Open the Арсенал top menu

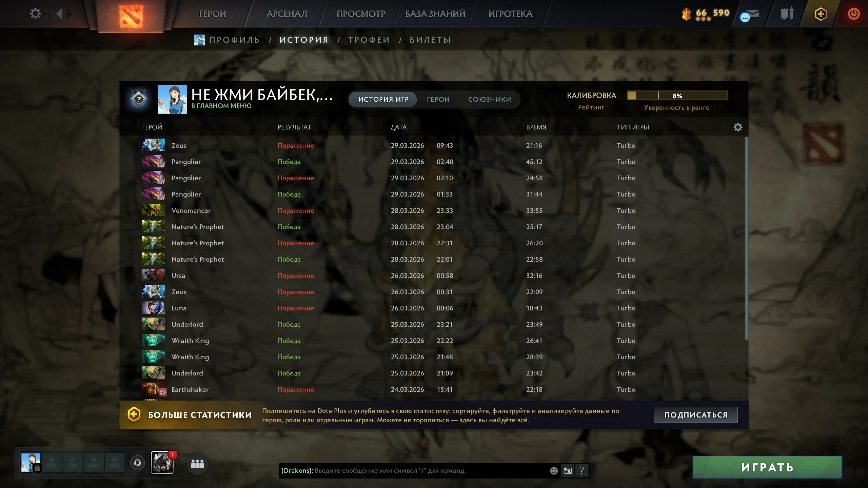point(287,14)
